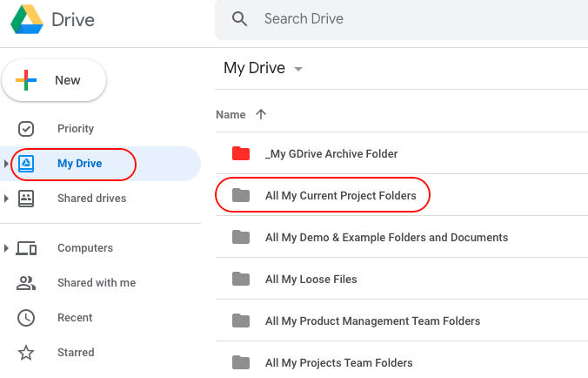This screenshot has height=378, width=588.
Task: Click the Recent clock icon
Action: [26, 318]
